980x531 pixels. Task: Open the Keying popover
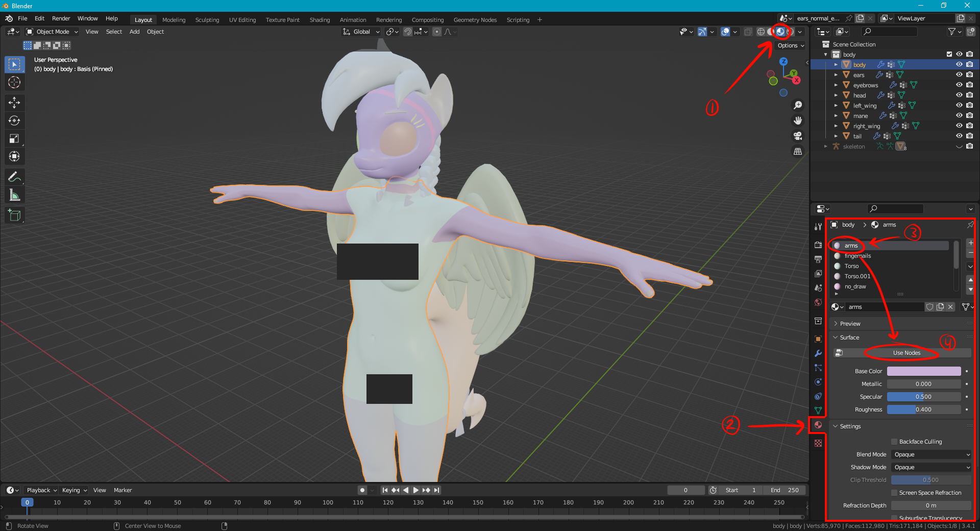[x=74, y=490]
